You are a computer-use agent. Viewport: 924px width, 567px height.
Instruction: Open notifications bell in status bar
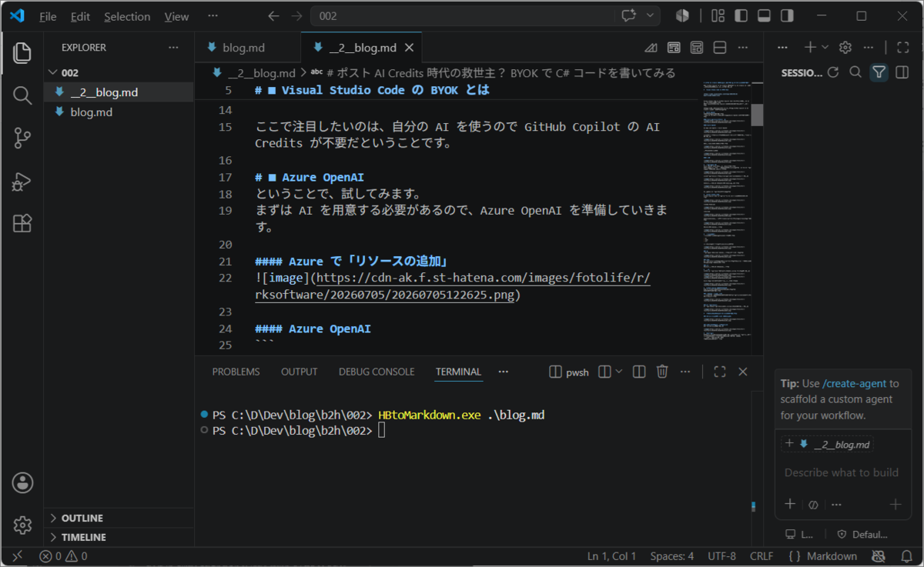point(906,556)
